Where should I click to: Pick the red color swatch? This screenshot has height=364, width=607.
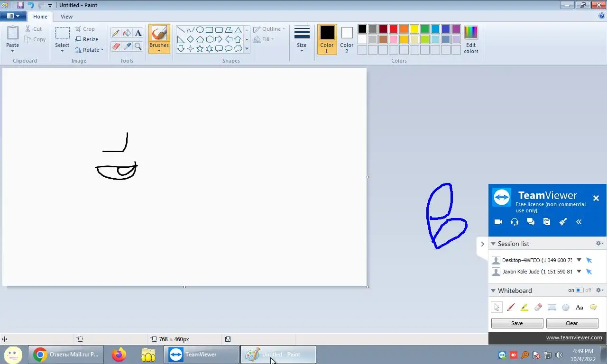pos(394,29)
